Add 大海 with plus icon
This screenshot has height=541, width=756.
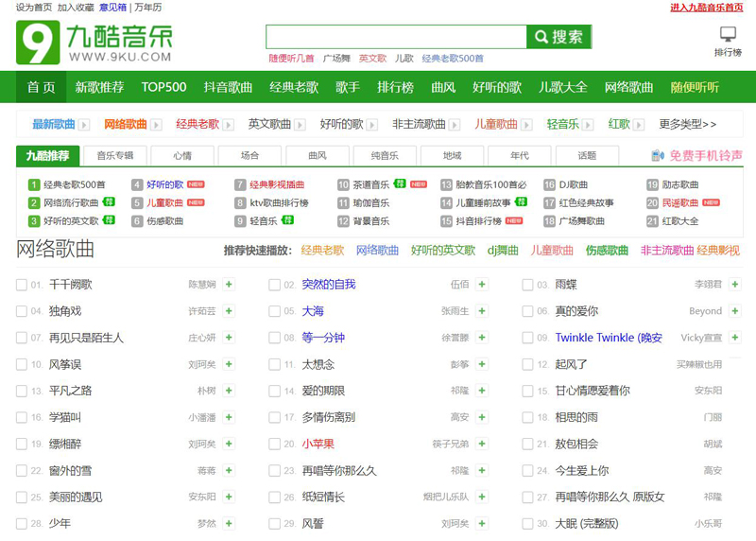tap(482, 311)
